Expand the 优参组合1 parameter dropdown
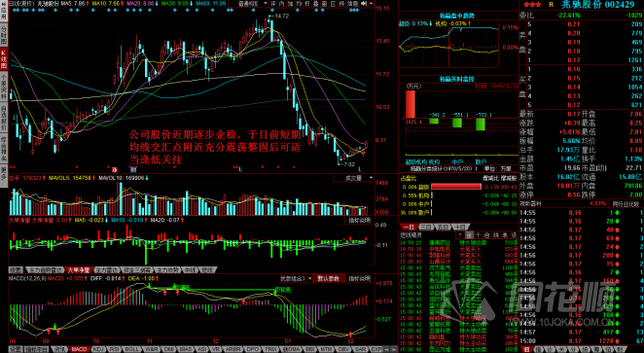This screenshot has height=353, width=644. pyautogui.click(x=296, y=279)
